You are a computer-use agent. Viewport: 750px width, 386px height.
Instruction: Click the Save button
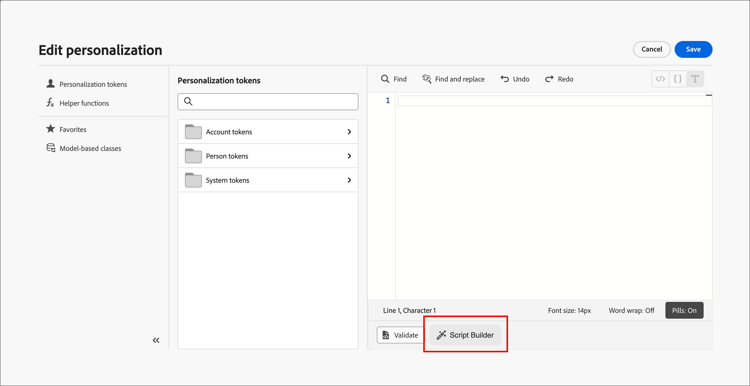pyautogui.click(x=694, y=49)
